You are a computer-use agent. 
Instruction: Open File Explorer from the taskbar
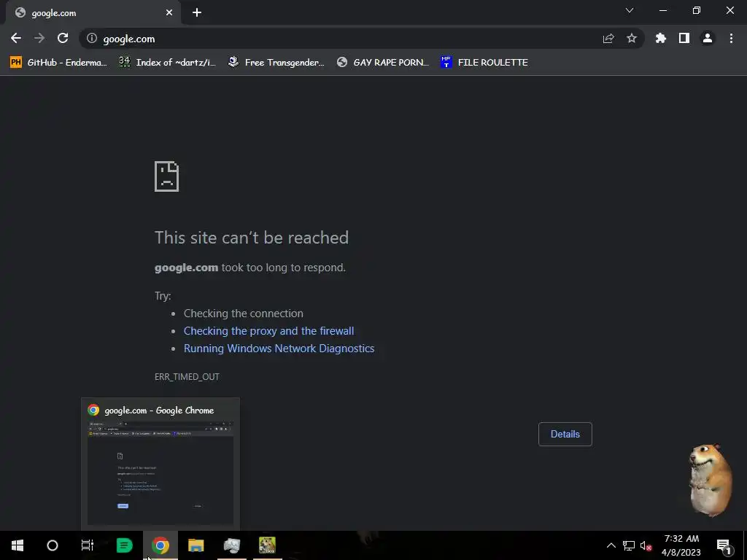pyautogui.click(x=196, y=545)
